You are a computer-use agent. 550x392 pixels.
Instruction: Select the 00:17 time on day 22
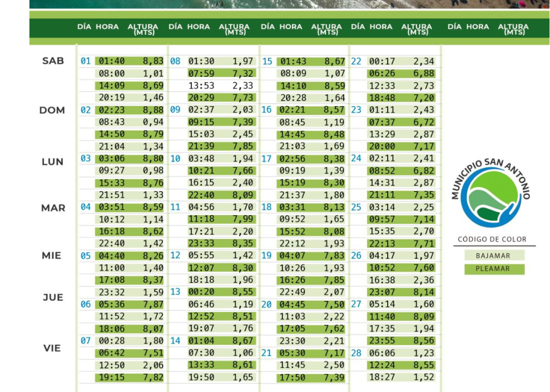click(382, 62)
